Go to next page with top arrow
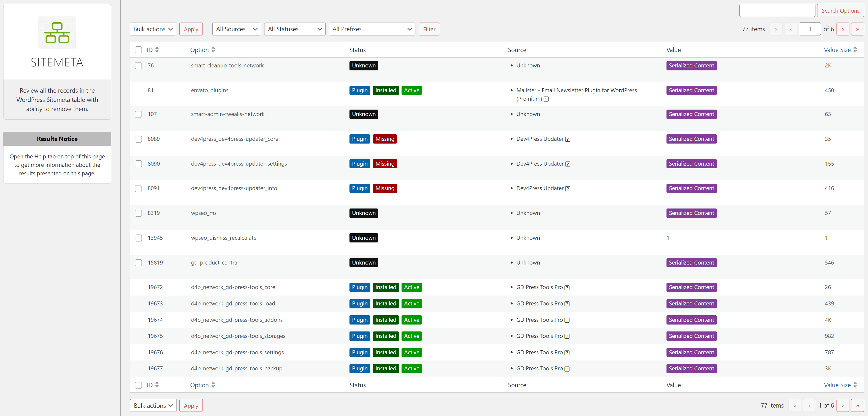 [843, 29]
